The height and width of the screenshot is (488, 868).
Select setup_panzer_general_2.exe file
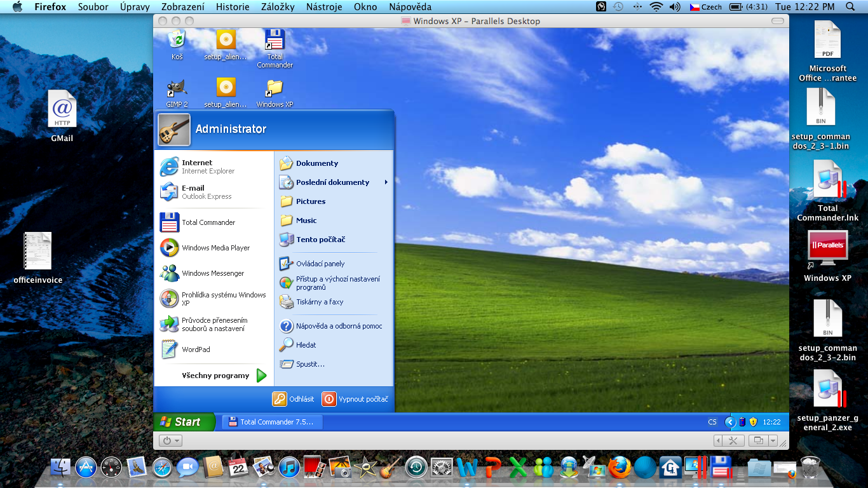click(827, 400)
